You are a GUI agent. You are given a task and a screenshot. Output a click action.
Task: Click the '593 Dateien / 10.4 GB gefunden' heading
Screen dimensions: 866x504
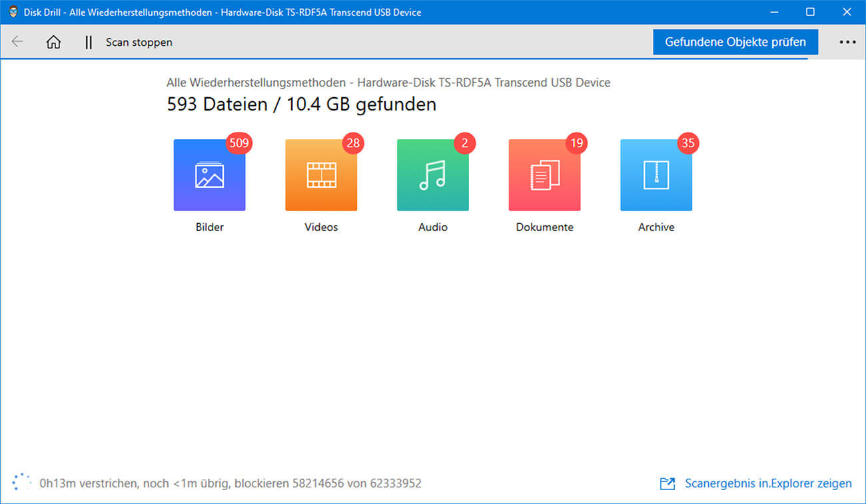click(301, 105)
